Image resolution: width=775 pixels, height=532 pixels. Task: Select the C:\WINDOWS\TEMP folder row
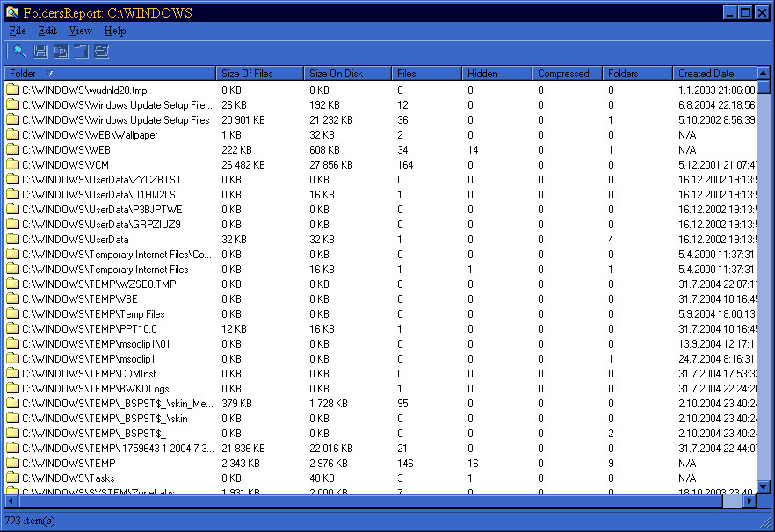(x=380, y=463)
